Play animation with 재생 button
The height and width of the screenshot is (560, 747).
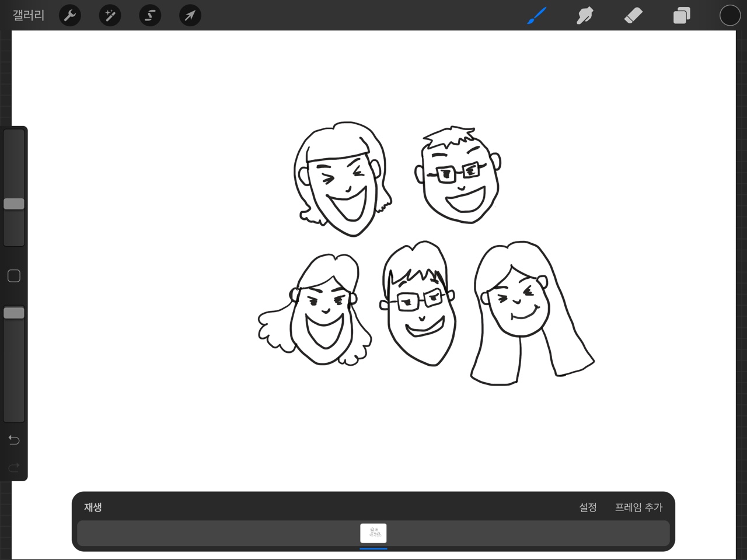coord(93,507)
